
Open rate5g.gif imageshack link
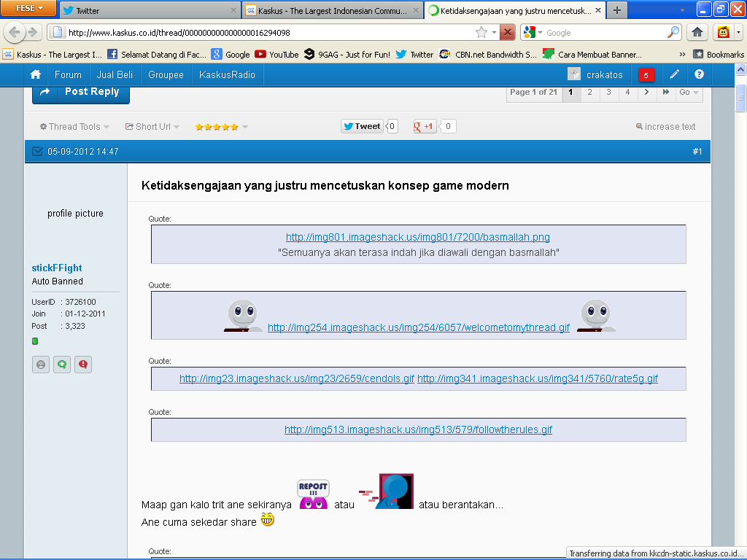(x=538, y=378)
